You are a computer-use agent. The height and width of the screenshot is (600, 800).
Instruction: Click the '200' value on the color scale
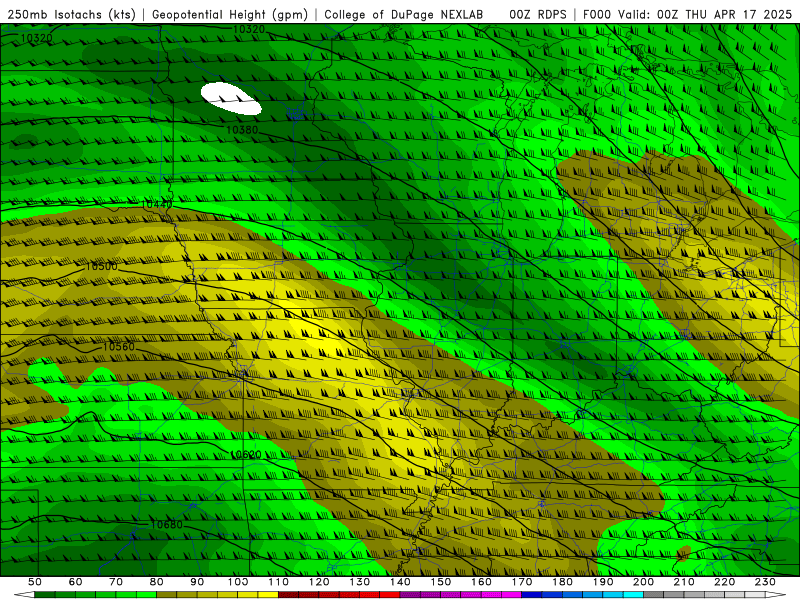[643, 582]
